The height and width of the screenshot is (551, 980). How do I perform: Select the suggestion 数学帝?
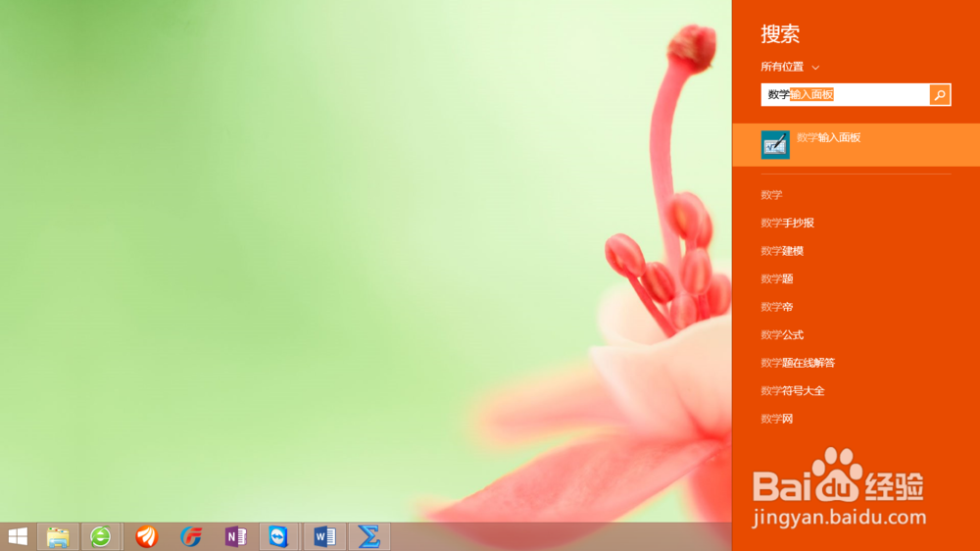click(777, 307)
